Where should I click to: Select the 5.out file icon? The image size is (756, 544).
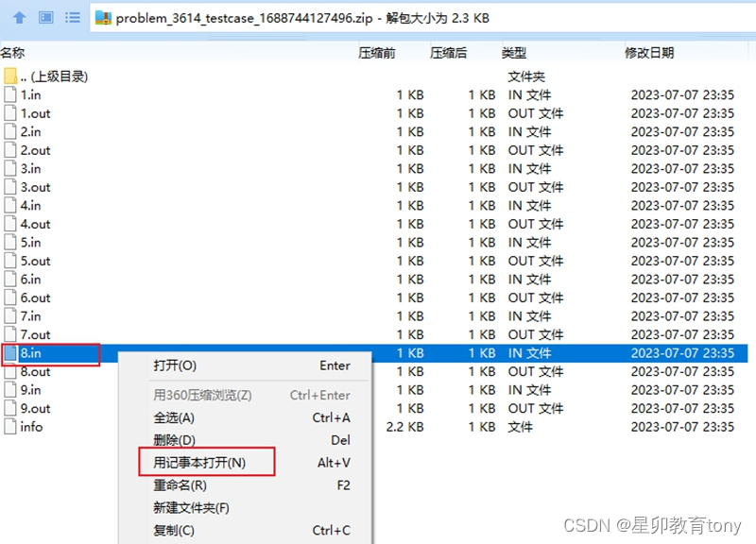click(10, 261)
